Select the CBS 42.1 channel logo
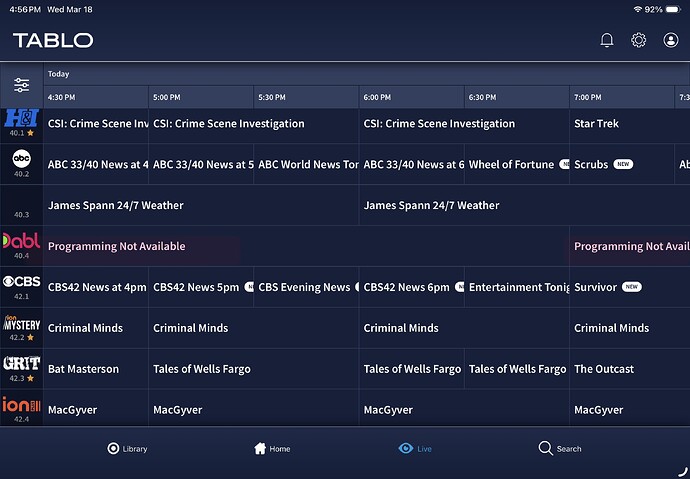The height and width of the screenshot is (479, 690). 21,283
